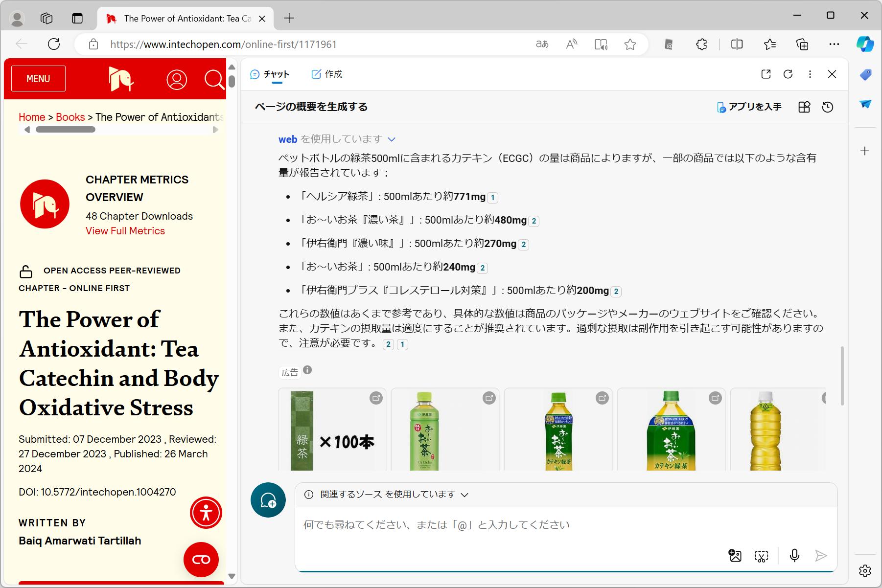Open chat history clock icon

coord(828,107)
